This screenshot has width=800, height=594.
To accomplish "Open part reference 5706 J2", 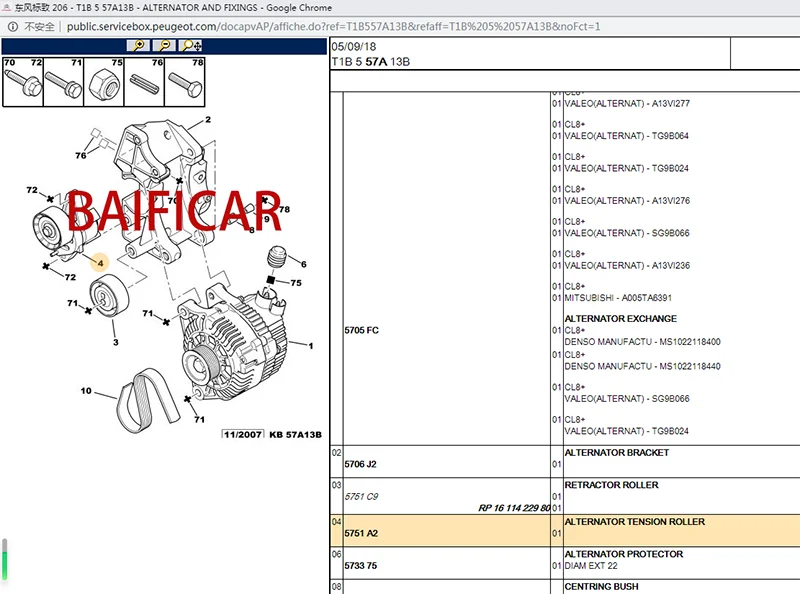I will (360, 464).
